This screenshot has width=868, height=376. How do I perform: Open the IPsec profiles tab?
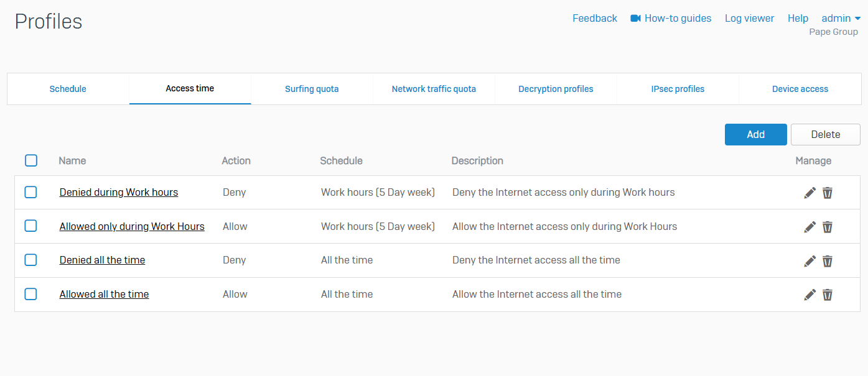(678, 89)
